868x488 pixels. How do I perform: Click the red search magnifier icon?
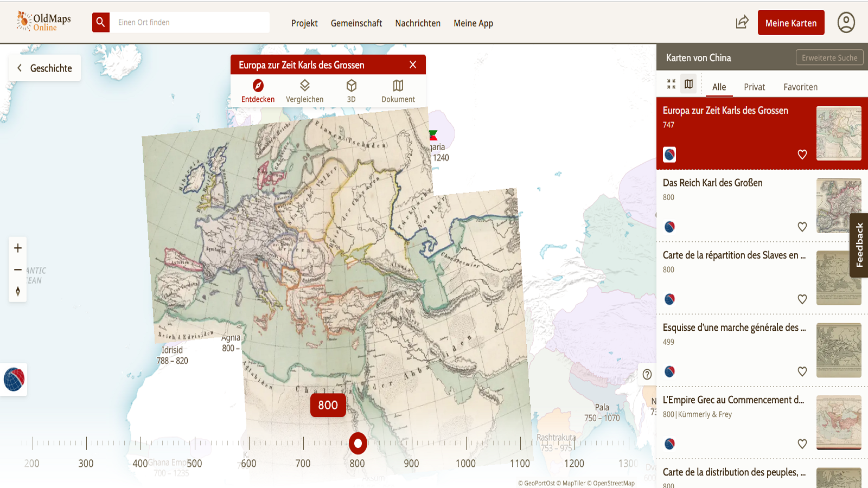101,22
